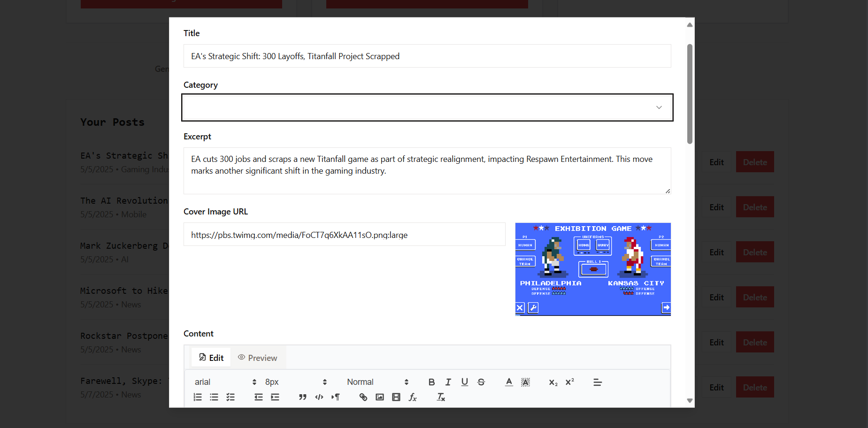Click 'Rockstar Postpone' post title

coord(124,336)
